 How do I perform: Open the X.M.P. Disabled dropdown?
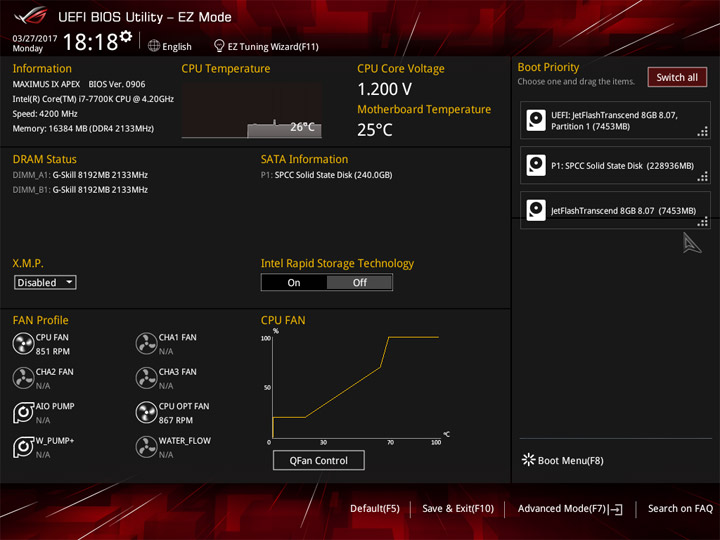[45, 282]
